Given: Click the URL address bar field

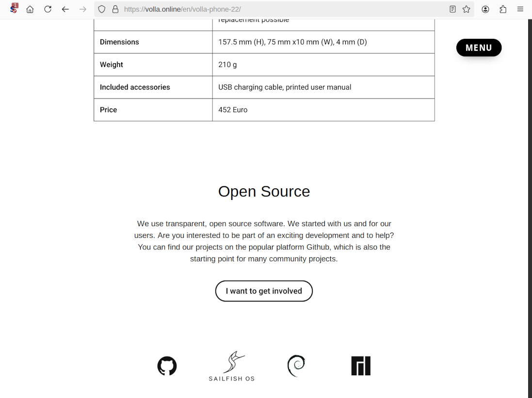Looking at the screenshot, I should [281, 9].
